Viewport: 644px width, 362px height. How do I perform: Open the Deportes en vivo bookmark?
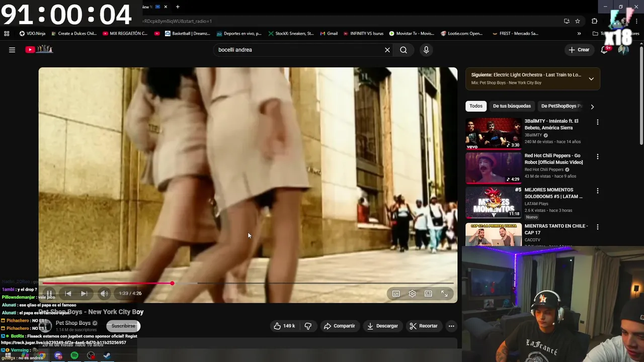[x=239, y=34]
